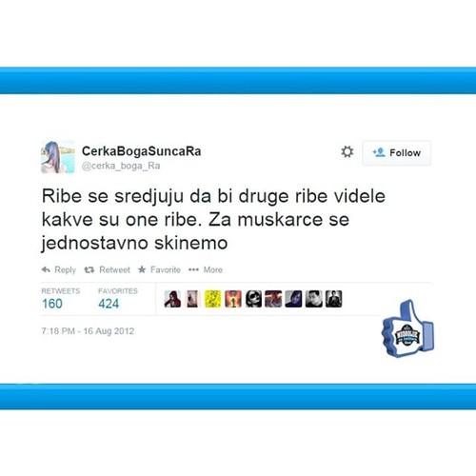The height and width of the screenshot is (476, 476).
Task: Open the last favoriter avatar in suit
Action: pos(334,299)
